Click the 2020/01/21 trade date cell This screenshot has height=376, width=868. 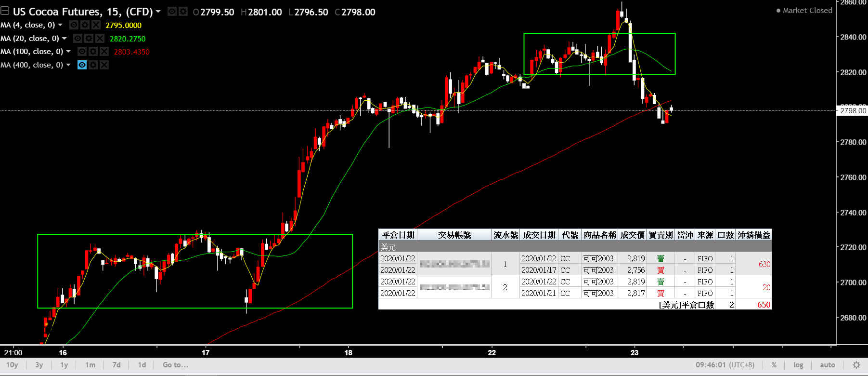[x=539, y=293]
